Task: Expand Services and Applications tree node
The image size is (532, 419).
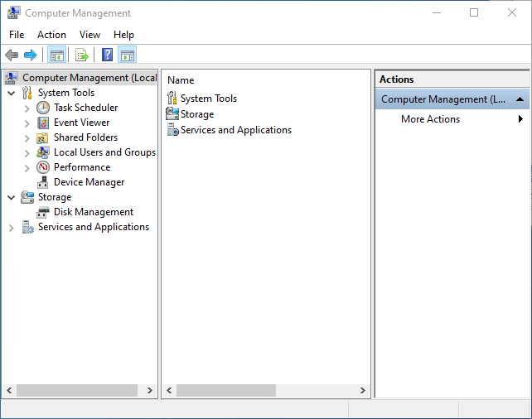Action: pyautogui.click(x=12, y=228)
